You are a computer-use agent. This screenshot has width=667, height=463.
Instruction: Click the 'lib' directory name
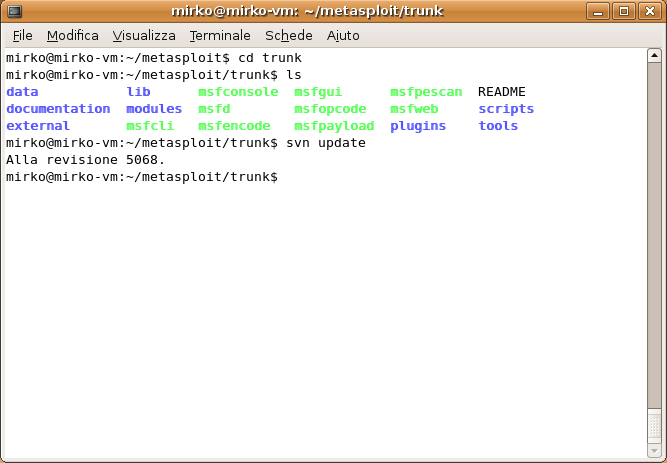pyautogui.click(x=138, y=92)
